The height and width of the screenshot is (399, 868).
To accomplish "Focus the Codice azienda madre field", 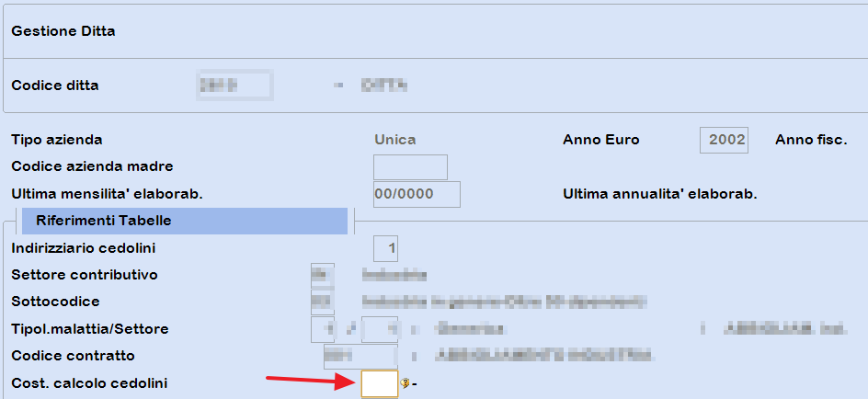I will coord(410,167).
